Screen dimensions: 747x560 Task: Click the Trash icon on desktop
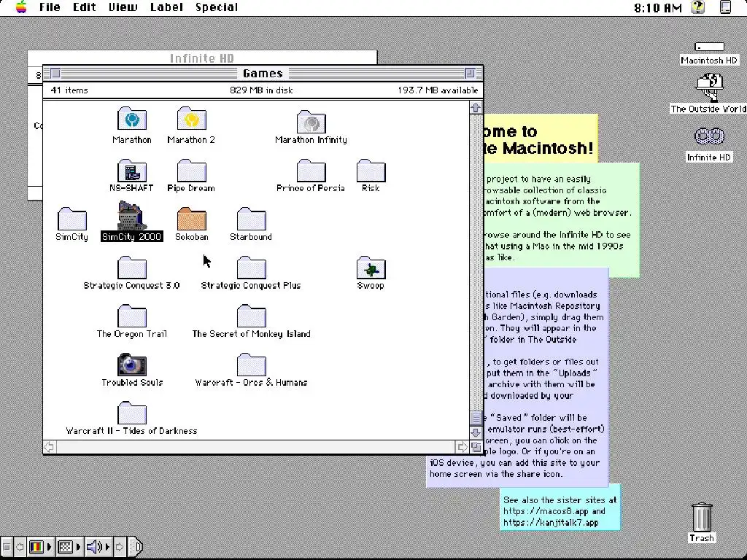click(x=702, y=518)
